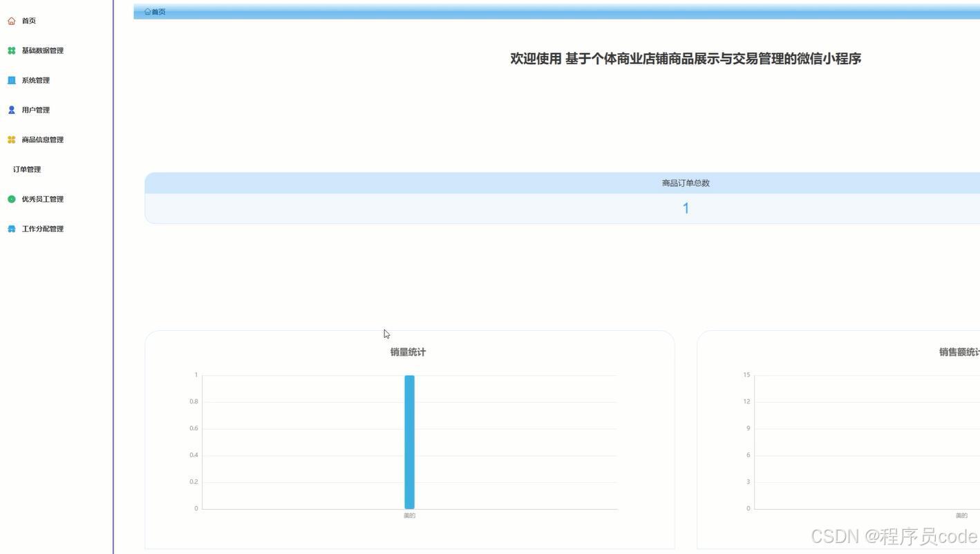Click the 美的 axis label in 销量统计 chart

point(410,516)
